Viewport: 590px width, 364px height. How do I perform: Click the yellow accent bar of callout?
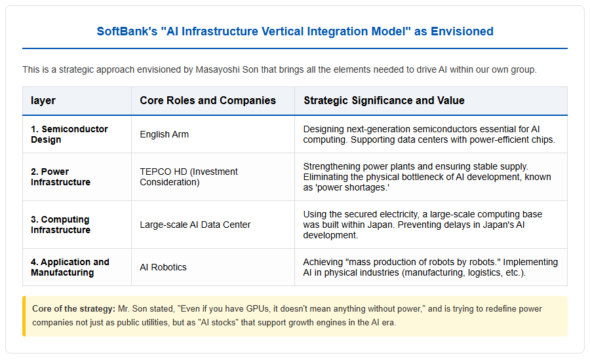24,316
